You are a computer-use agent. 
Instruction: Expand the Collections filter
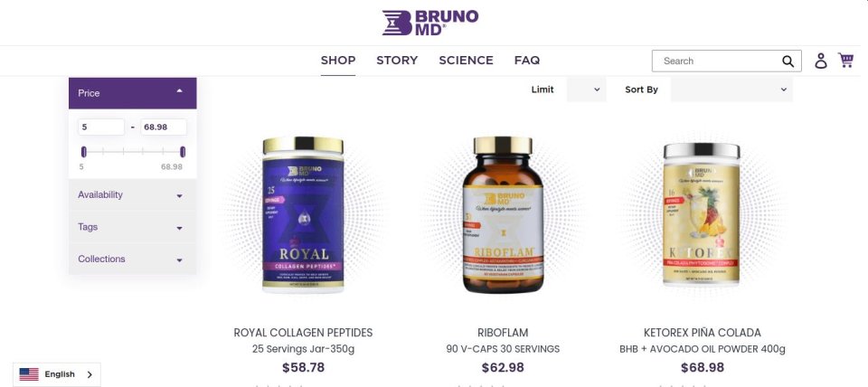(x=132, y=260)
